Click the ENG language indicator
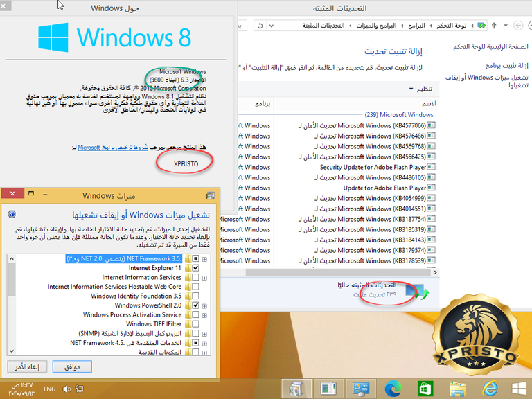Image resolution: width=532 pixels, height=399 pixels. [50, 389]
